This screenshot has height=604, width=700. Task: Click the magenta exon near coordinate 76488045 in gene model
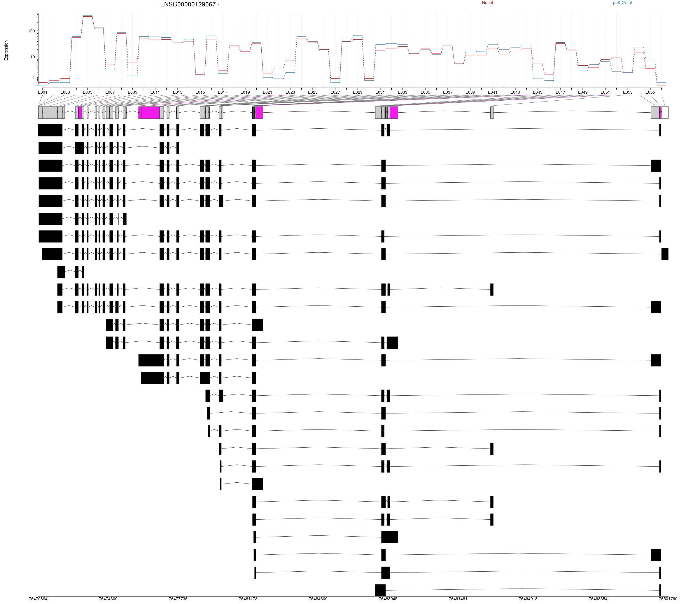[394, 113]
